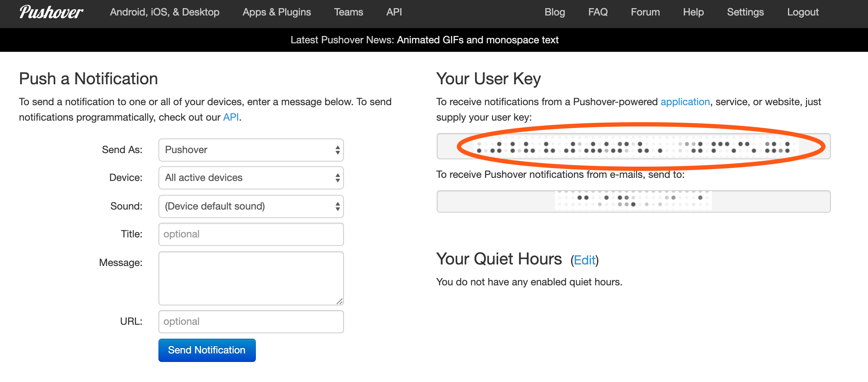868x382 pixels.
Task: Open the API nav item
Action: coord(394,12)
